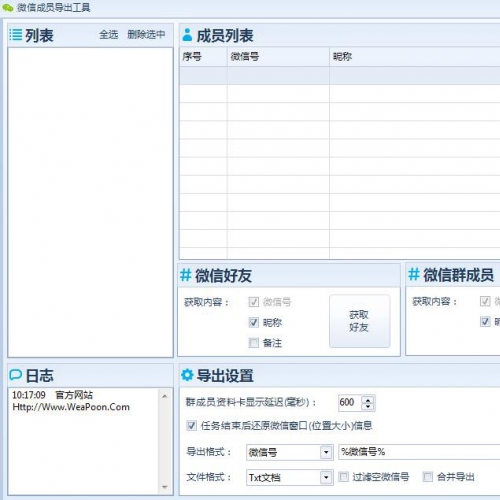Click the speech bubble icon beside 日志
The image size is (500, 500).
point(15,375)
